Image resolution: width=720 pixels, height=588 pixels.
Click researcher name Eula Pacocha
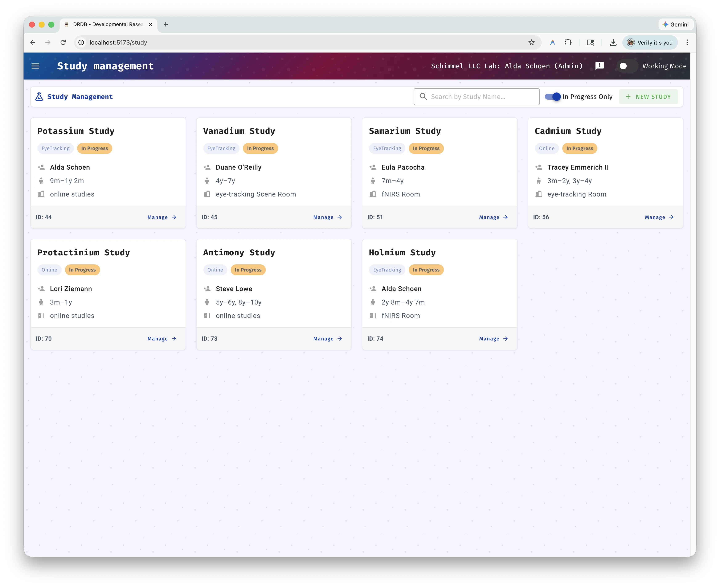coord(403,167)
